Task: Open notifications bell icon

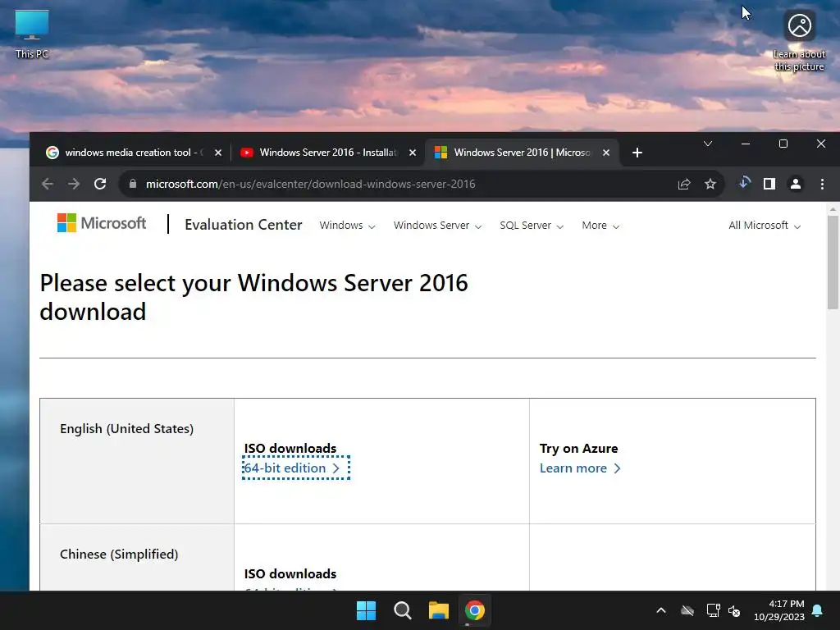Action: pyautogui.click(x=818, y=610)
